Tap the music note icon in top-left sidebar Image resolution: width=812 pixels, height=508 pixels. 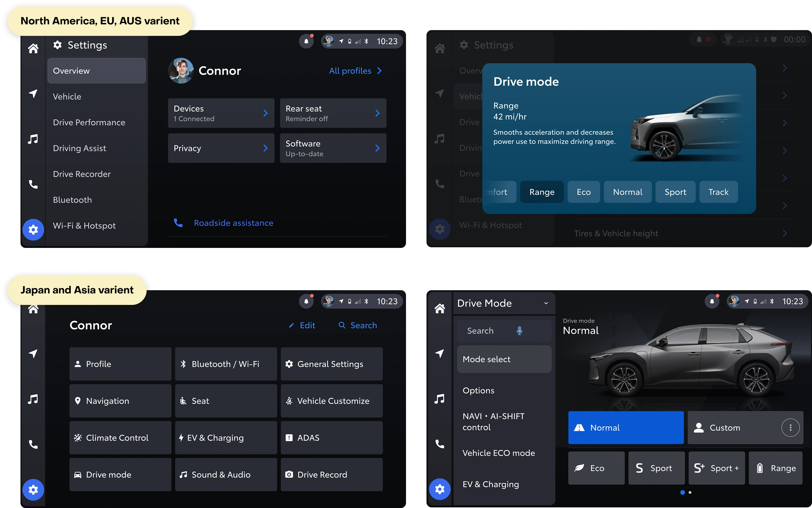[x=33, y=139]
